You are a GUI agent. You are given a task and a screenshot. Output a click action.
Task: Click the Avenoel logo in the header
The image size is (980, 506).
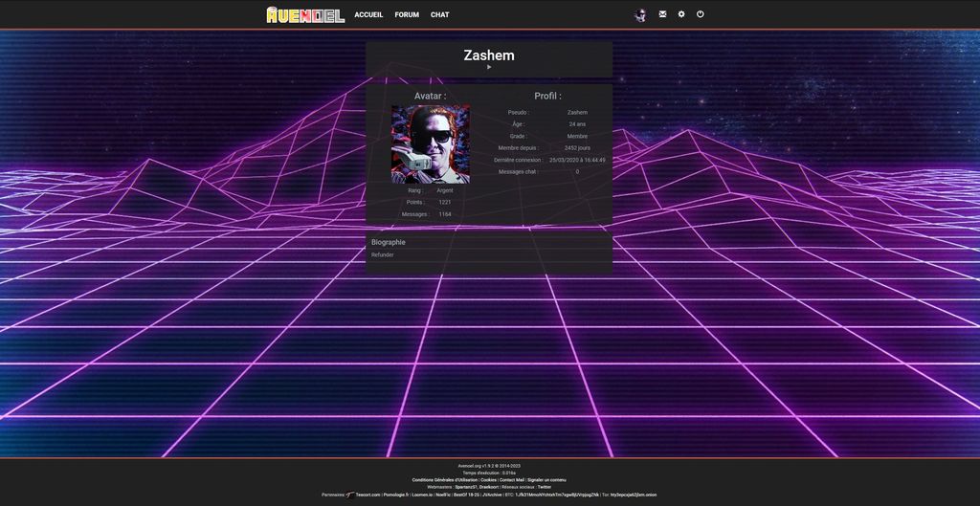point(305,14)
